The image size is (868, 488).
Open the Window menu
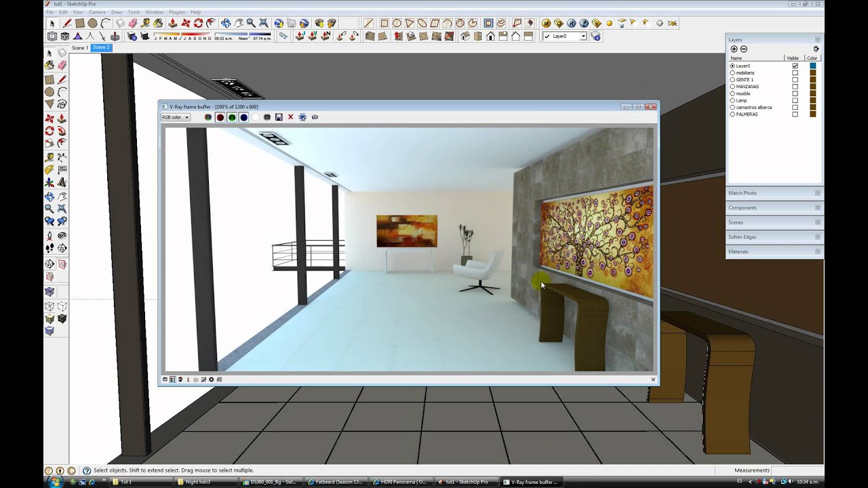point(155,12)
